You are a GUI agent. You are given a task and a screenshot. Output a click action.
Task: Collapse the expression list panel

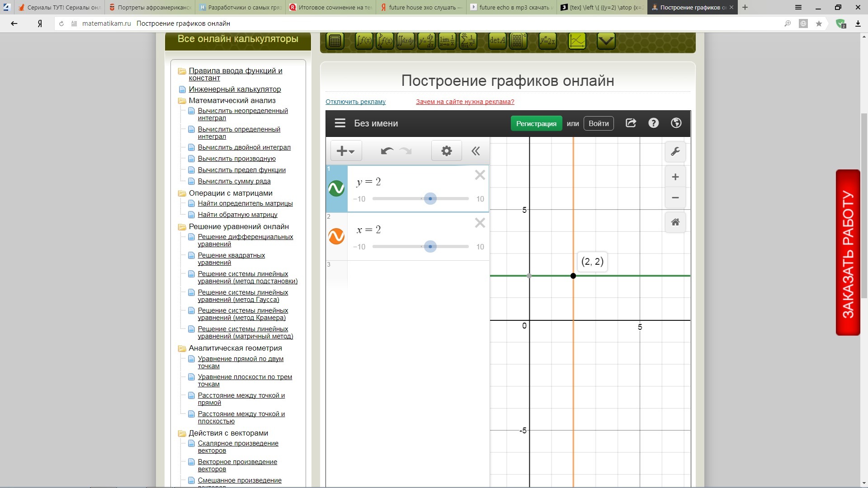(x=476, y=151)
